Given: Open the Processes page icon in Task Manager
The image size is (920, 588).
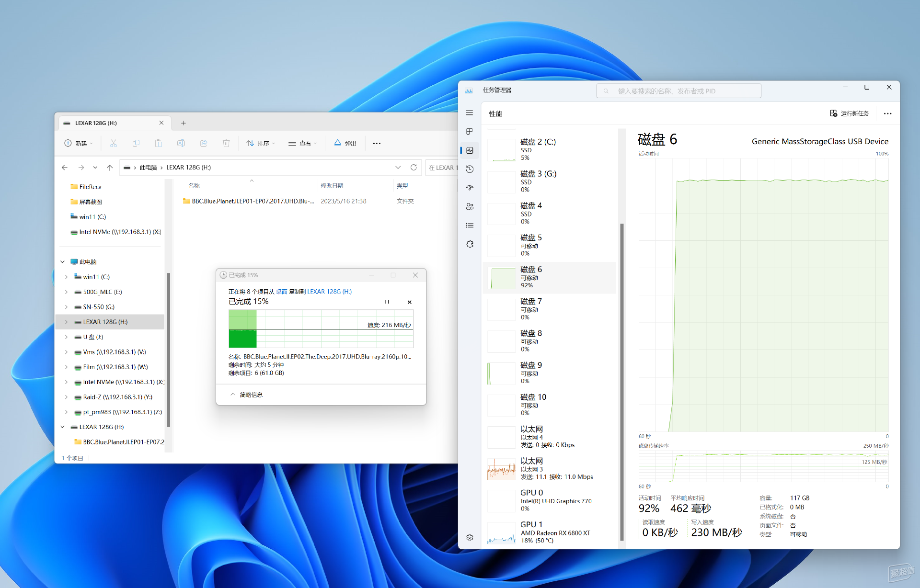Looking at the screenshot, I should [470, 132].
